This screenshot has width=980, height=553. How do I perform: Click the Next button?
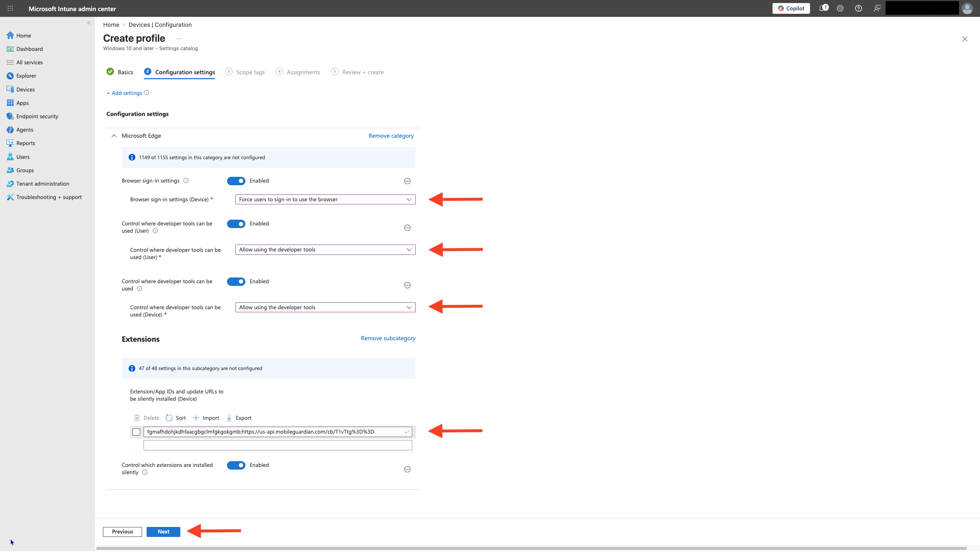[x=163, y=532]
